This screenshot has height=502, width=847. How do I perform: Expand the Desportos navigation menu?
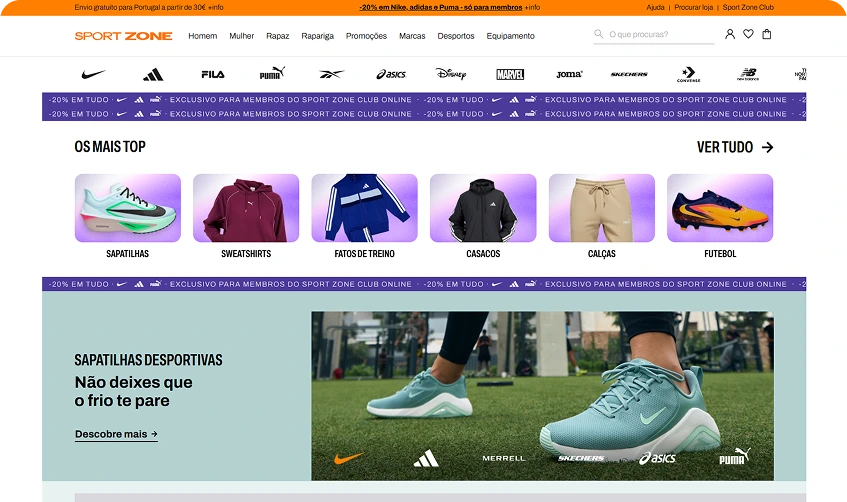pos(456,36)
